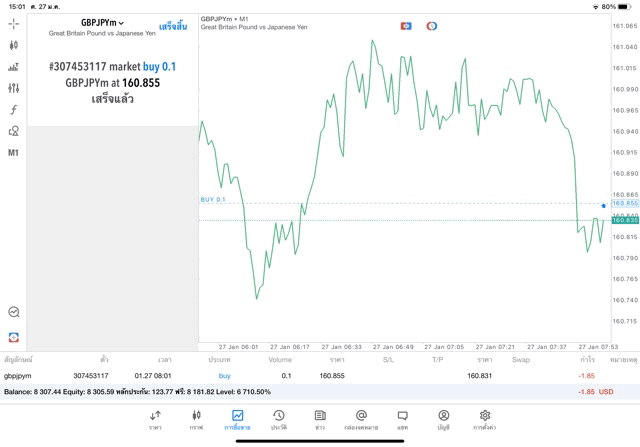Select the crosshair tool in left sidebar
The height and width of the screenshot is (447, 640).
coord(13,24)
